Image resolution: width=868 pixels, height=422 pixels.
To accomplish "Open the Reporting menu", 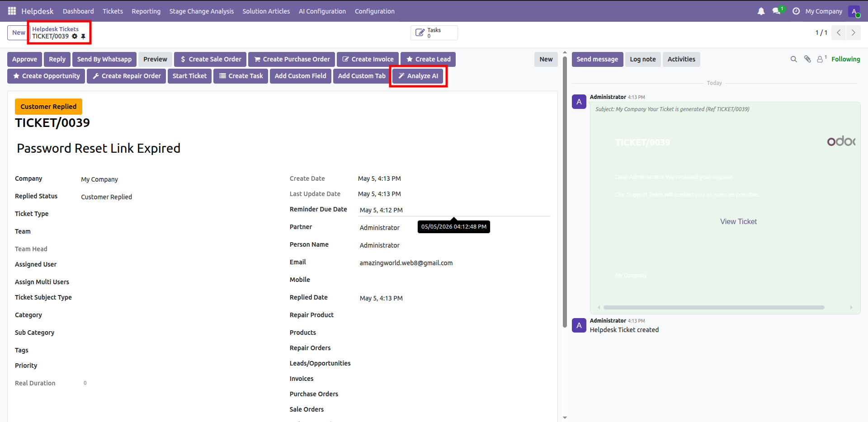I will (146, 11).
